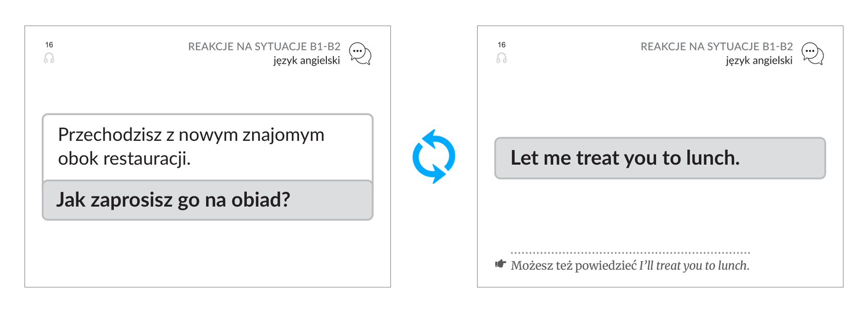Click the 'Przechodzisz z nowym znajomym' situation text

coord(191,135)
